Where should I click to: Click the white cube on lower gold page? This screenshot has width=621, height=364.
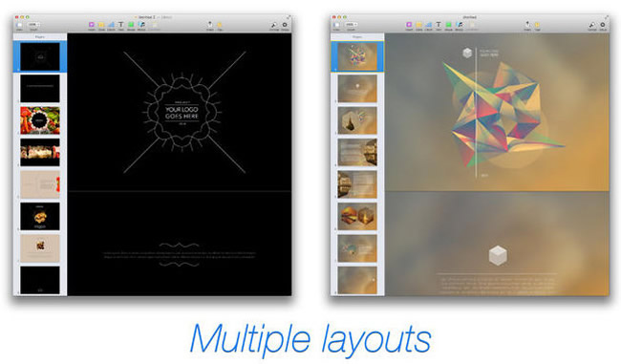[498, 255]
